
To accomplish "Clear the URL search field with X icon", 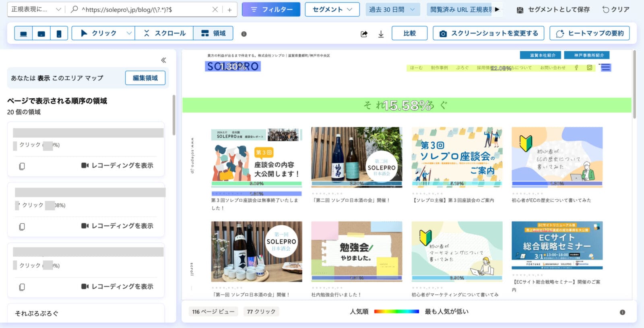I will pos(215,9).
